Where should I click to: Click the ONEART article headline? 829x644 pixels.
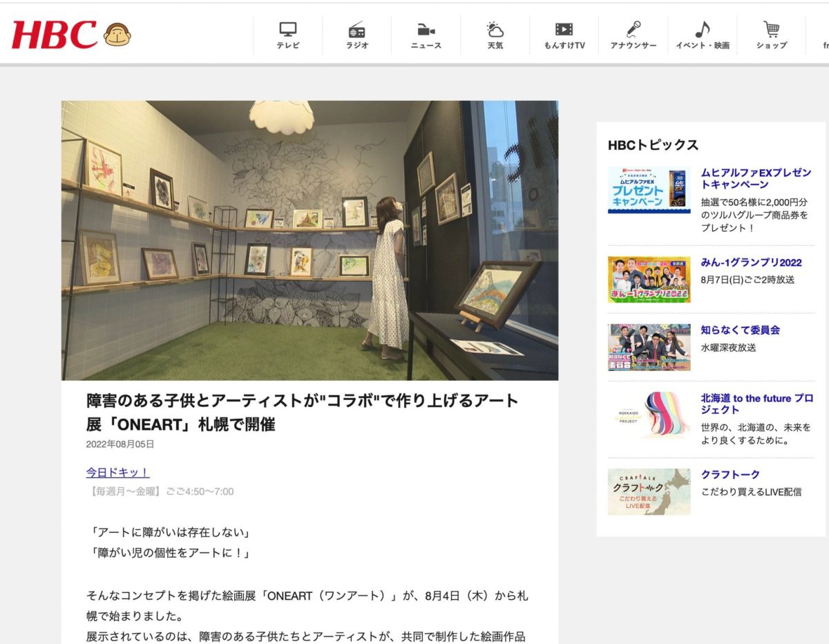coord(303,413)
